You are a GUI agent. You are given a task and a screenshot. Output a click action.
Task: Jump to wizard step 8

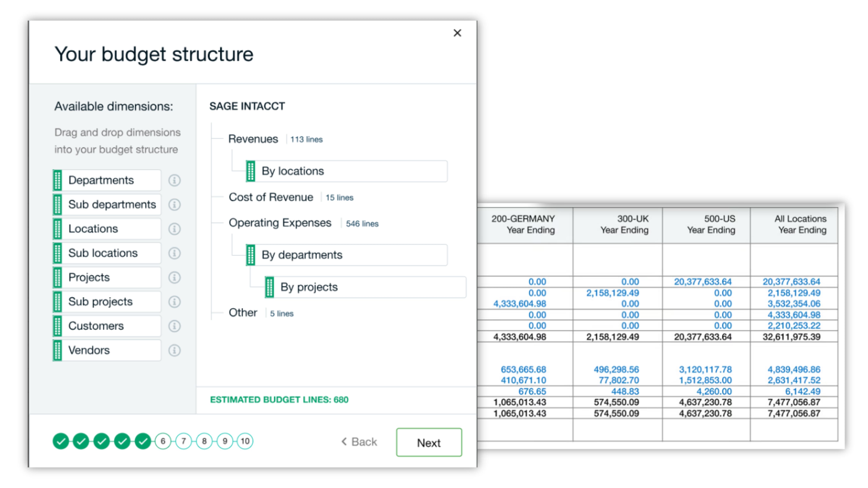click(x=204, y=441)
